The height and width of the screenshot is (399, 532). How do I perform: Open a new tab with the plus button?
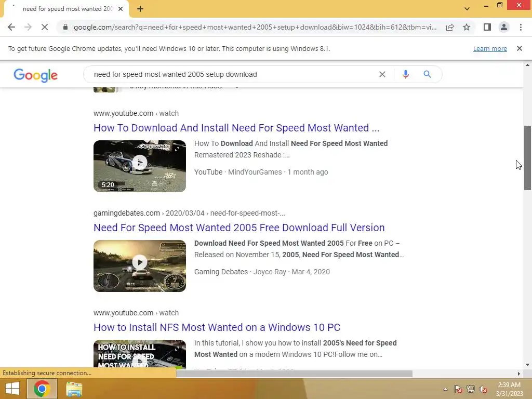pos(140,9)
